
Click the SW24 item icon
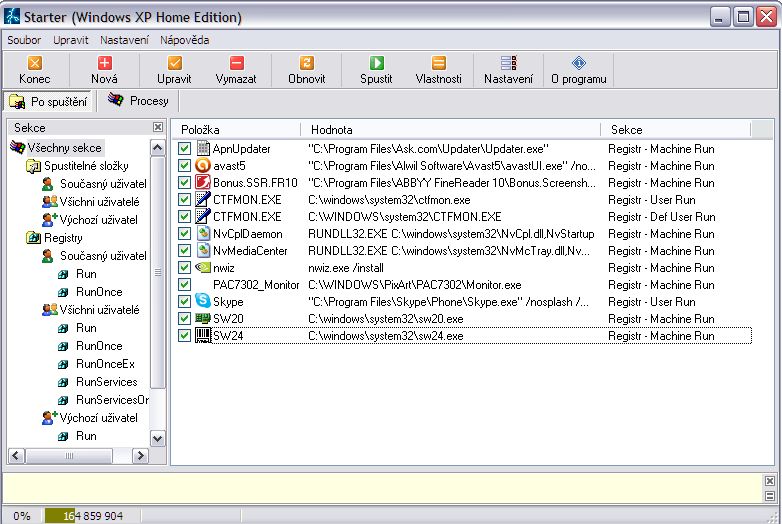click(x=202, y=335)
